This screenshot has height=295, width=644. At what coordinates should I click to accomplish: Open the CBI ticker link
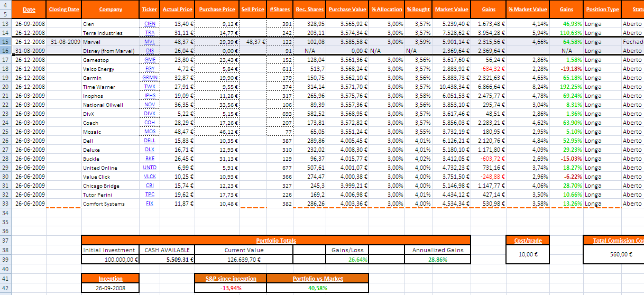pyautogui.click(x=150, y=186)
